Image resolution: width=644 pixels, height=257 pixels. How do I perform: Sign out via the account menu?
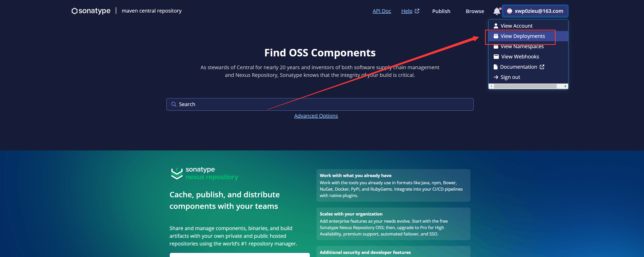click(x=528, y=77)
